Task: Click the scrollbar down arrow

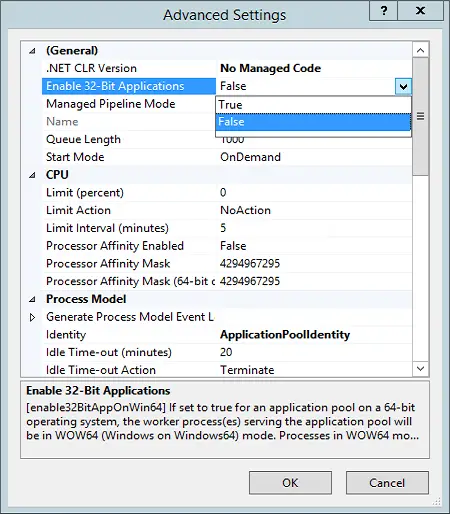Action: 421,368
